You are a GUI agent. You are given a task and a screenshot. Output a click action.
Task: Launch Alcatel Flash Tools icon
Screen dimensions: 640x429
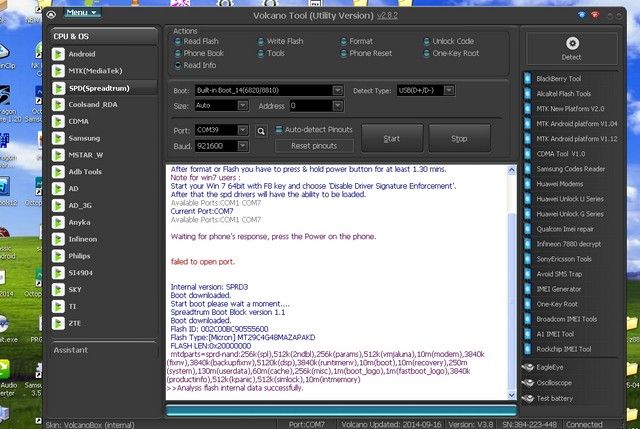tap(528, 93)
